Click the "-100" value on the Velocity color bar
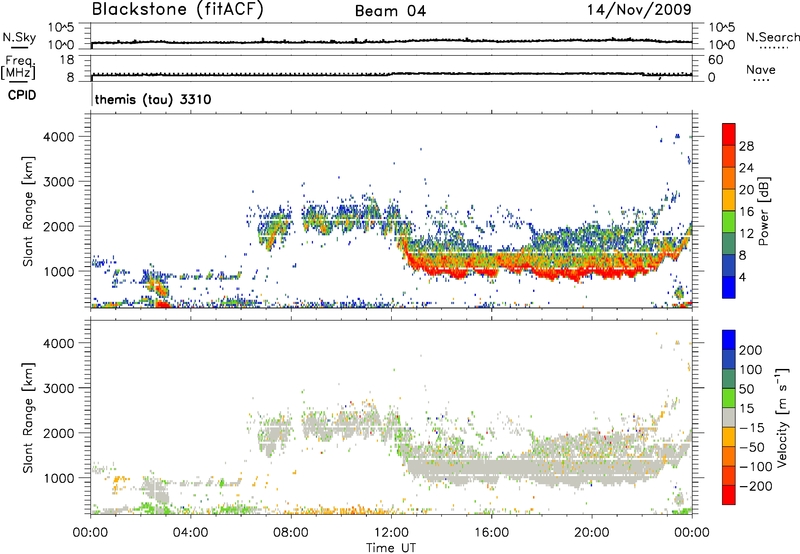This screenshot has width=800, height=554. tap(756, 467)
